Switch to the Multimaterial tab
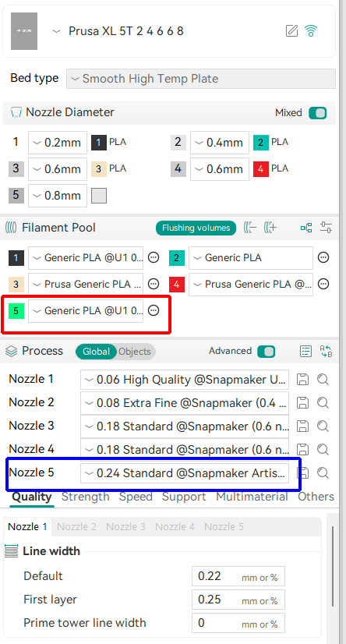 (252, 497)
